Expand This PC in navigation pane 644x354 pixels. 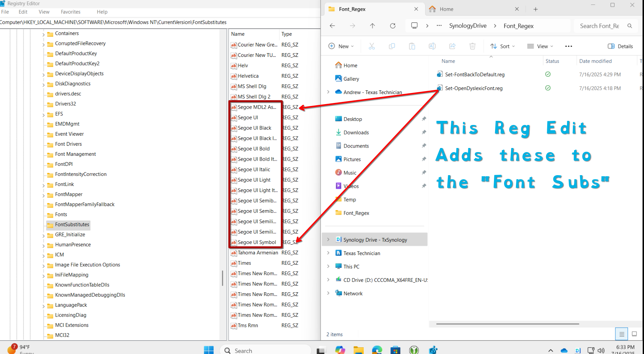328,266
